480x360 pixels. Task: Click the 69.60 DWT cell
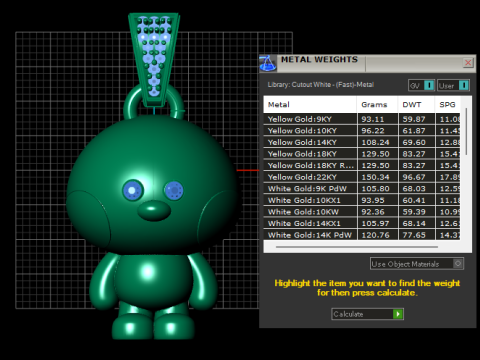coord(416,142)
